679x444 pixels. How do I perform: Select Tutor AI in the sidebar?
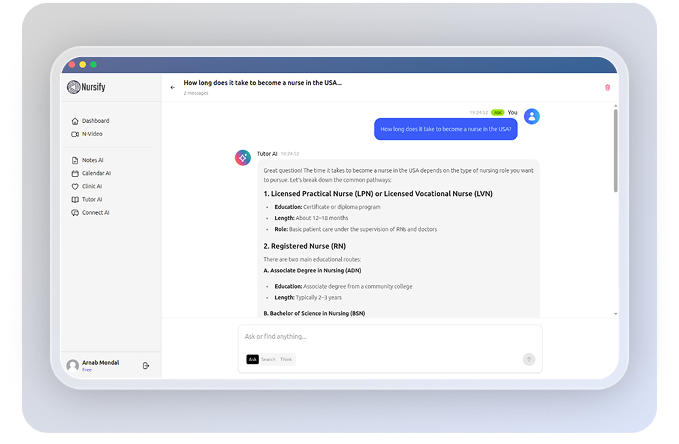92,199
